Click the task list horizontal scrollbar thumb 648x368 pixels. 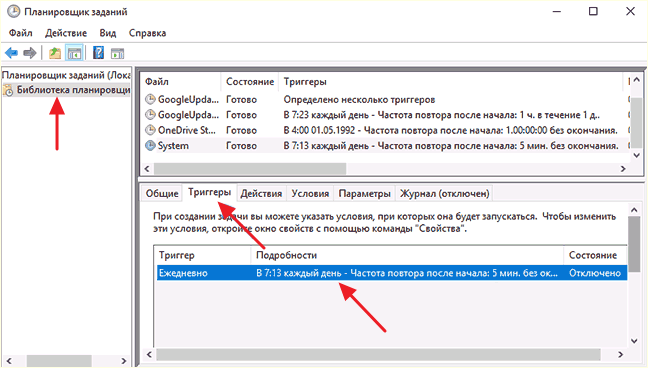click(x=250, y=169)
